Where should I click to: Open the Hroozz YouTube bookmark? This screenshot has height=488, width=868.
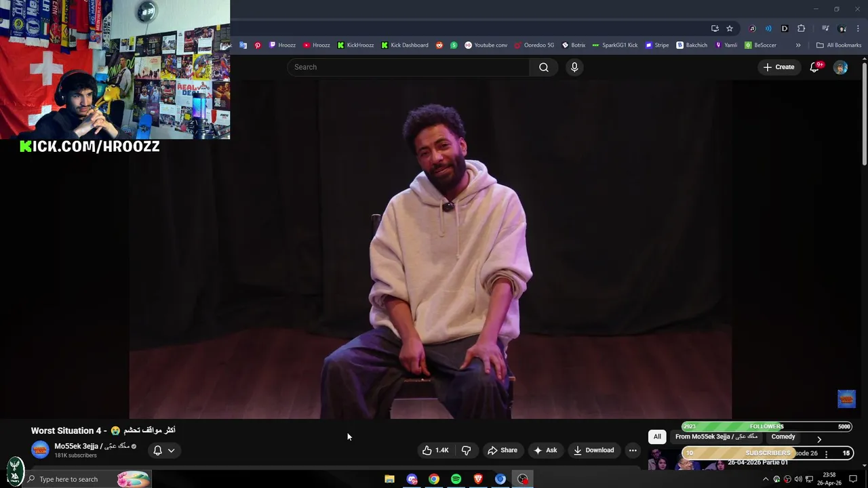pyautogui.click(x=317, y=45)
